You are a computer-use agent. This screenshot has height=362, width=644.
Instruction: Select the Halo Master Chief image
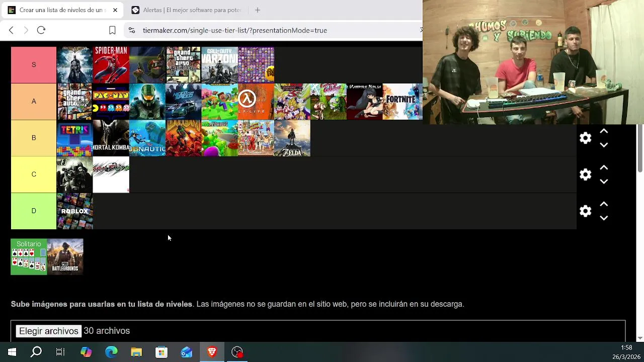click(147, 102)
